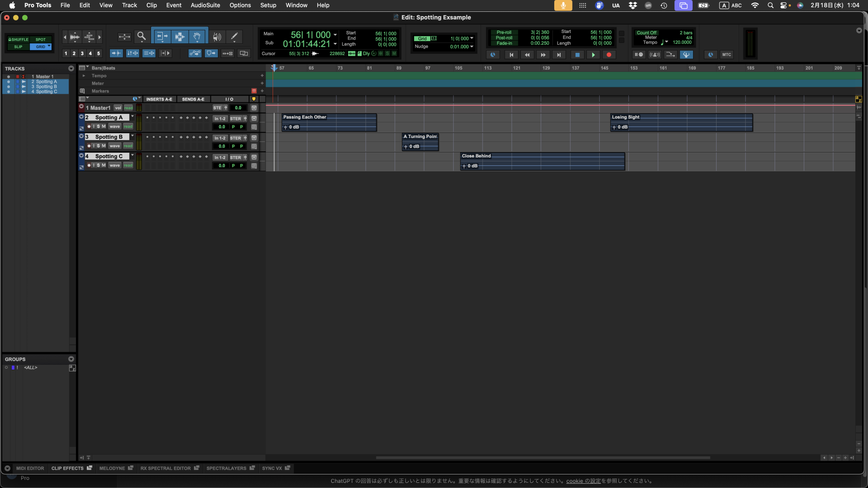The width and height of the screenshot is (868, 488).
Task: Select the Pencil tool
Action: 234,37
